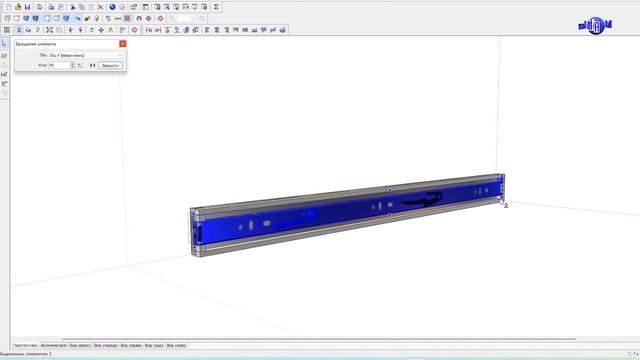Click the icon just left of the Sigma
Screen dimensions: 640x360
204,7
